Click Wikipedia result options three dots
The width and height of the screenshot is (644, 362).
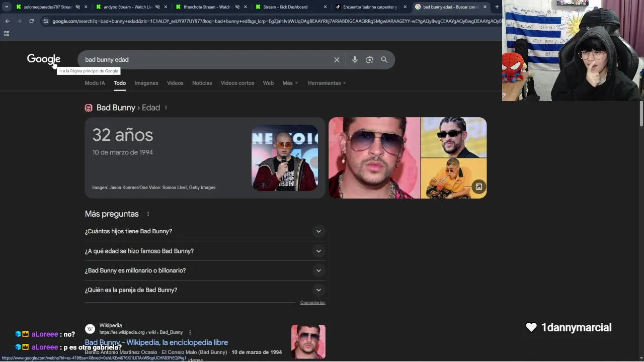click(x=190, y=332)
